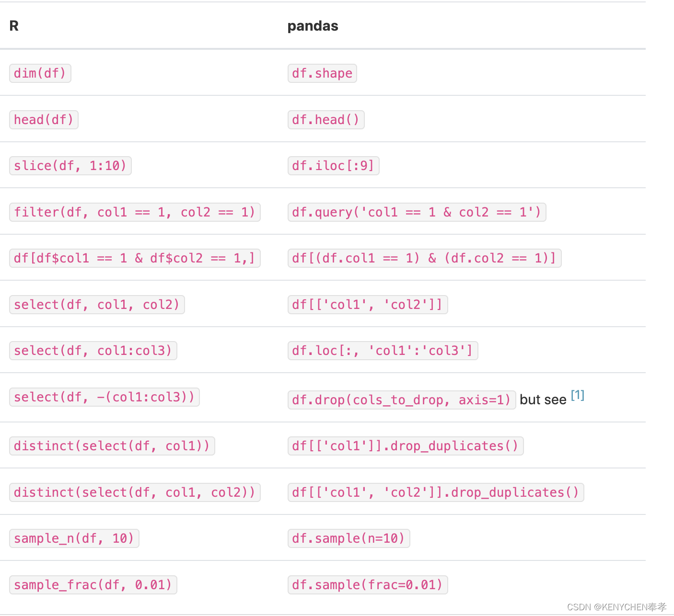
Task: Select the df.iloc[:9] code snippet
Action: (x=334, y=166)
